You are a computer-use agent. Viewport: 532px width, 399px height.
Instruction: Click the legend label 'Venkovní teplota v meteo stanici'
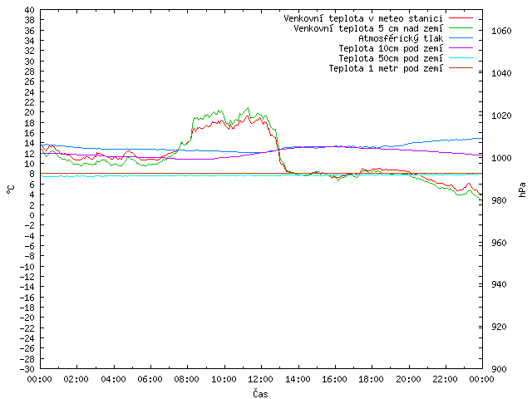(x=363, y=18)
